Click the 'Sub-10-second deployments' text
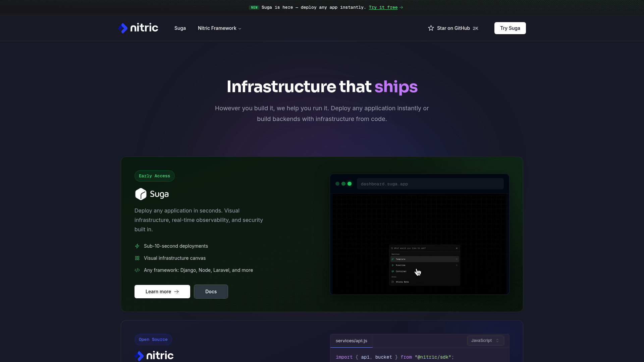This screenshot has height=362, width=644. 176,246
